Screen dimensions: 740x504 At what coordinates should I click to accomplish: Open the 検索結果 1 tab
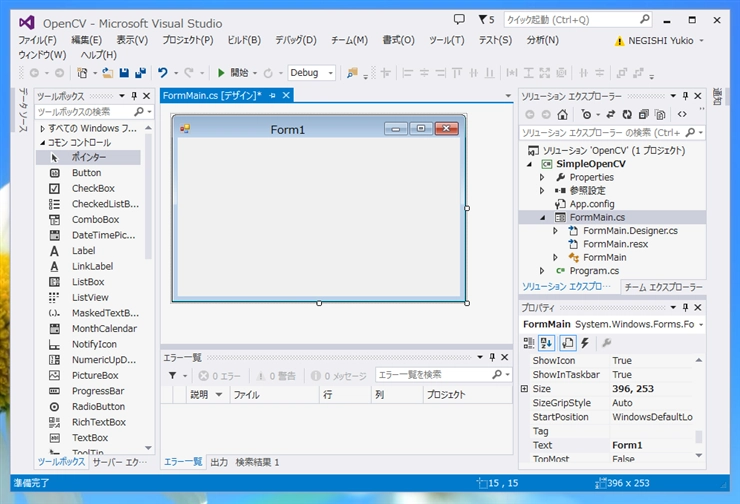(257, 462)
